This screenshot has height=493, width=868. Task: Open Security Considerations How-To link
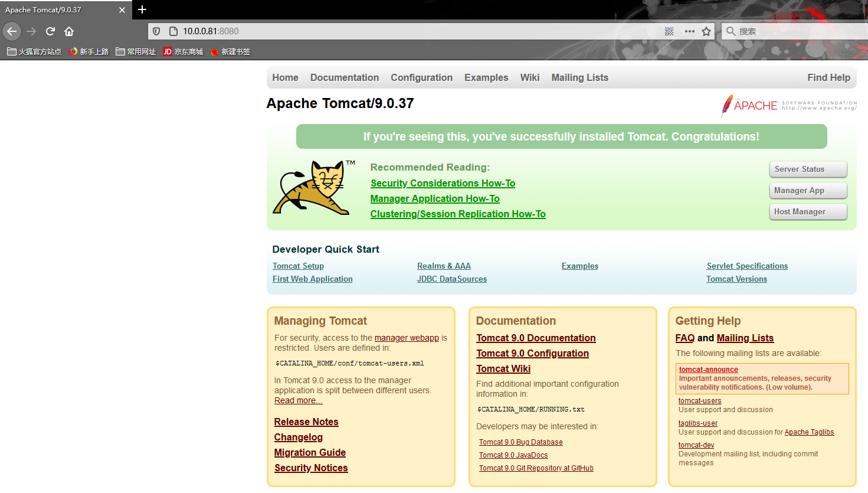(443, 183)
